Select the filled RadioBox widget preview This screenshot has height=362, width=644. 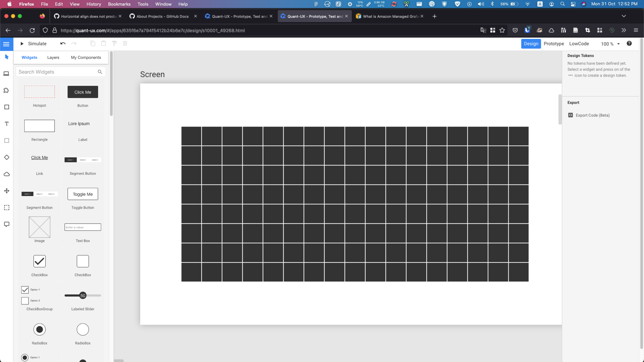(40, 329)
